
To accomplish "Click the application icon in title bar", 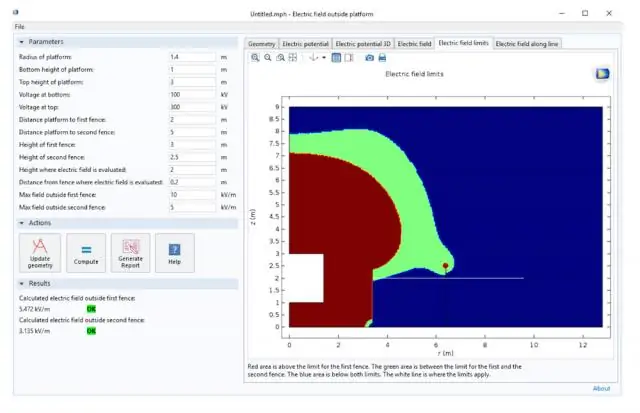I will pos(16,12).
